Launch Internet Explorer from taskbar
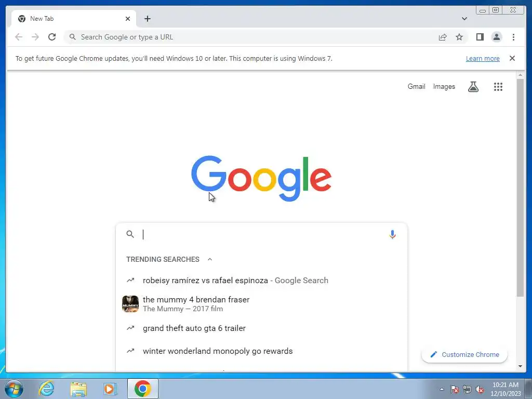This screenshot has height=399, width=532. (46, 389)
